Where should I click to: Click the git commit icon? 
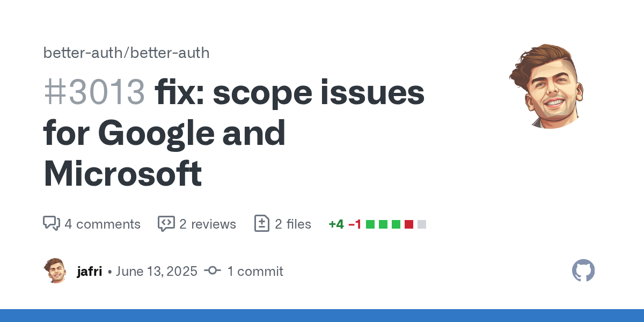coord(212,271)
